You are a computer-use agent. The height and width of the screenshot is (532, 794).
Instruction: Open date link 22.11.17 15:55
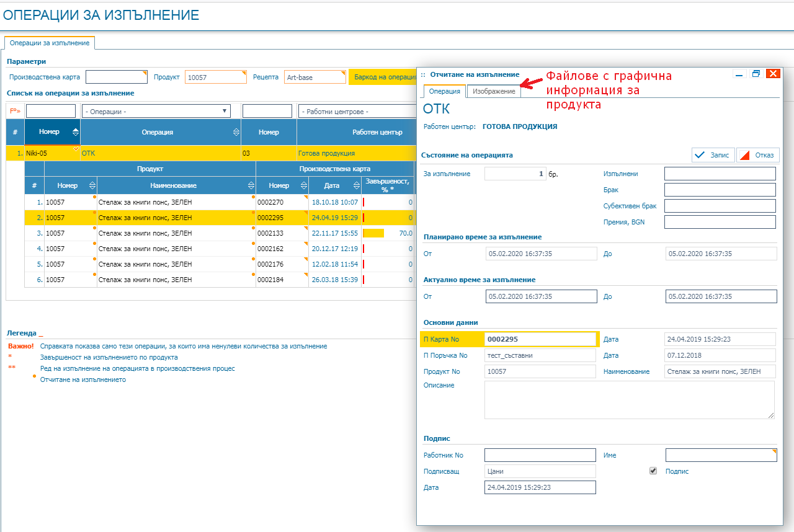(334, 233)
